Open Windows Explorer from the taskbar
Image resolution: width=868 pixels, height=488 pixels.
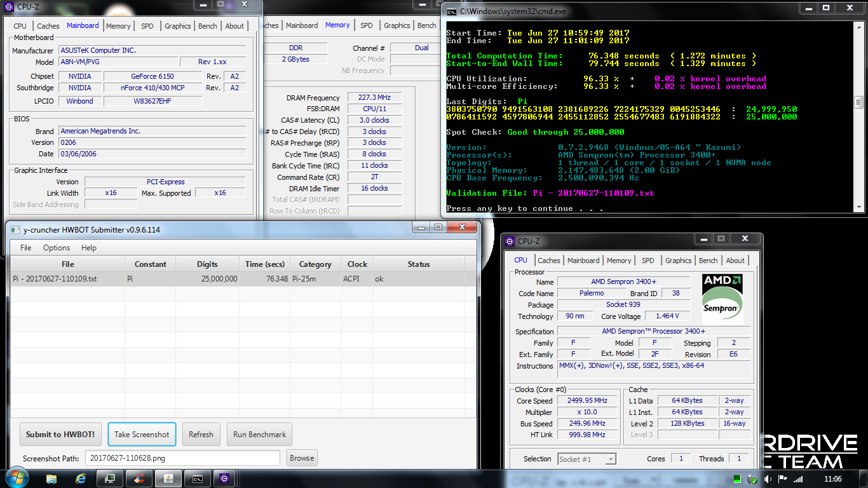coord(51,478)
